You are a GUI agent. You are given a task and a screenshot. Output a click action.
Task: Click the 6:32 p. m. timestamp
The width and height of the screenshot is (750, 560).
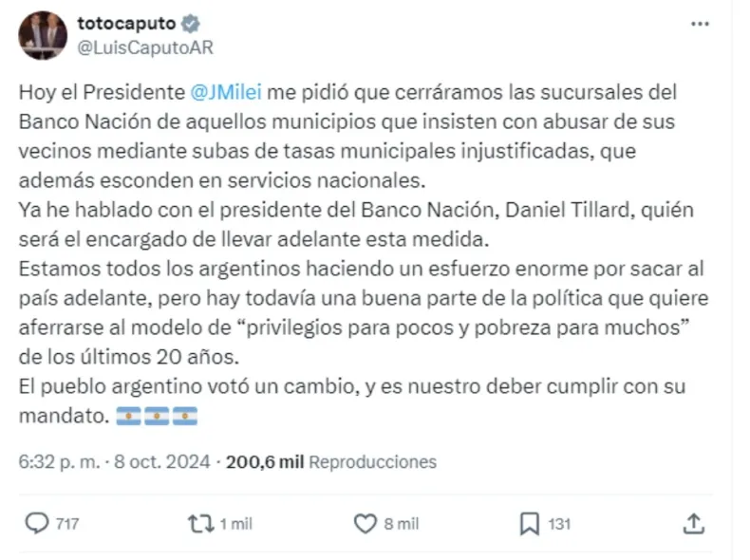click(x=57, y=462)
